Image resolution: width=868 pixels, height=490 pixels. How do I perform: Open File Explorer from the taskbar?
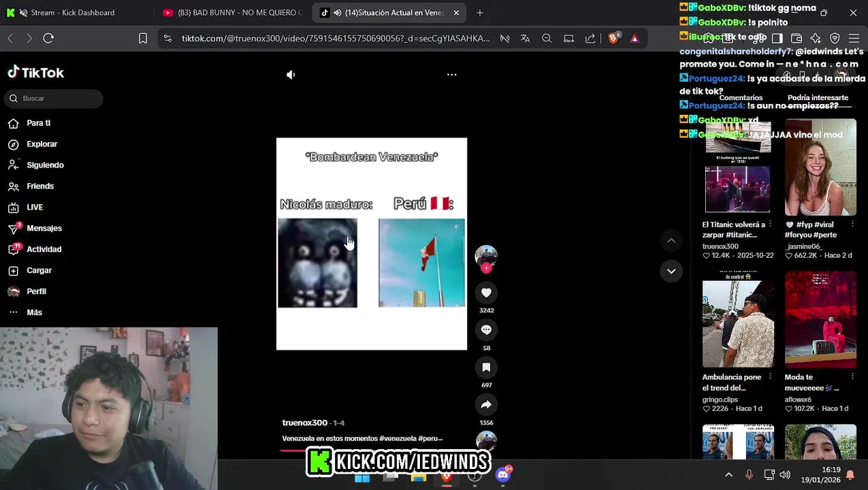[x=418, y=477]
